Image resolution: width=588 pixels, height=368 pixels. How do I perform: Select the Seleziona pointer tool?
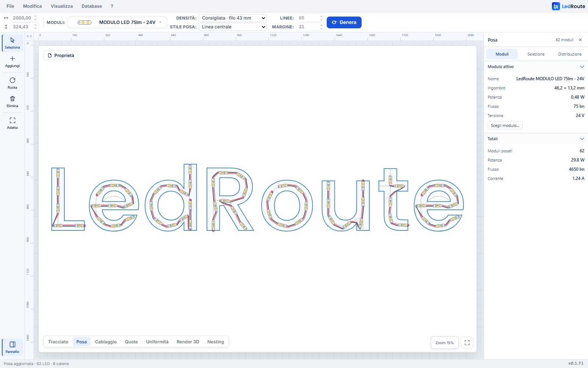click(x=12, y=43)
